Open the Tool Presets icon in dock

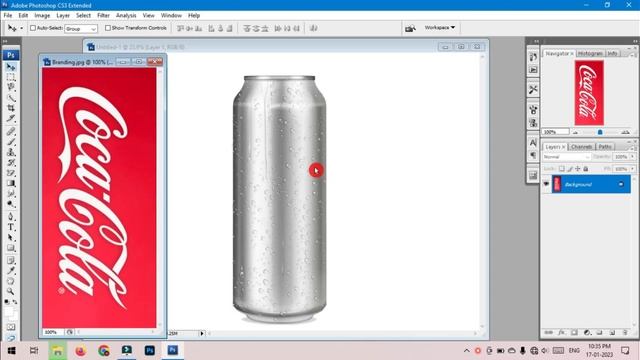point(533,89)
